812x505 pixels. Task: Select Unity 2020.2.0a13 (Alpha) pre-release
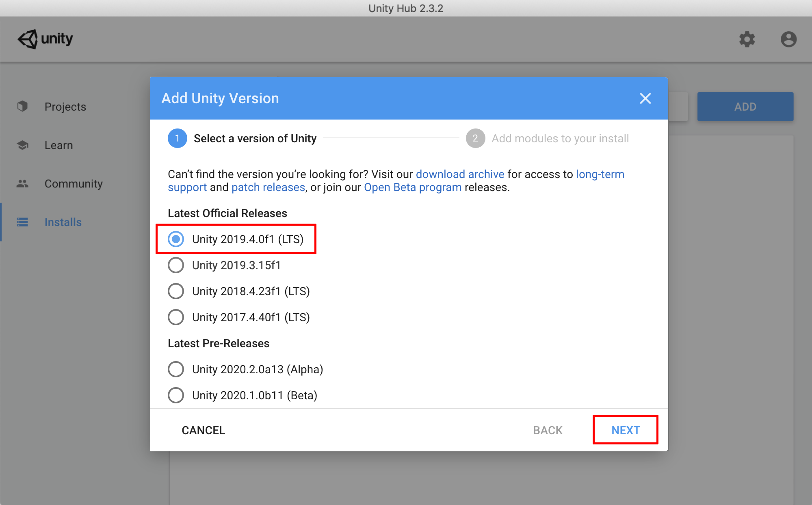click(x=176, y=369)
